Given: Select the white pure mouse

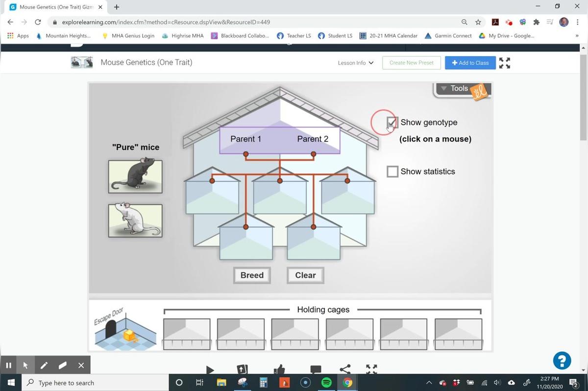Looking at the screenshot, I should click(135, 220).
